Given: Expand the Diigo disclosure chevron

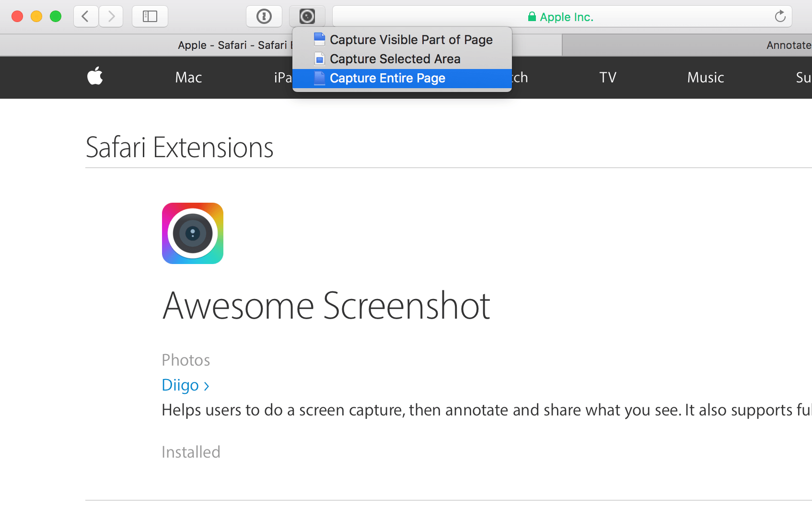Looking at the screenshot, I should (207, 386).
